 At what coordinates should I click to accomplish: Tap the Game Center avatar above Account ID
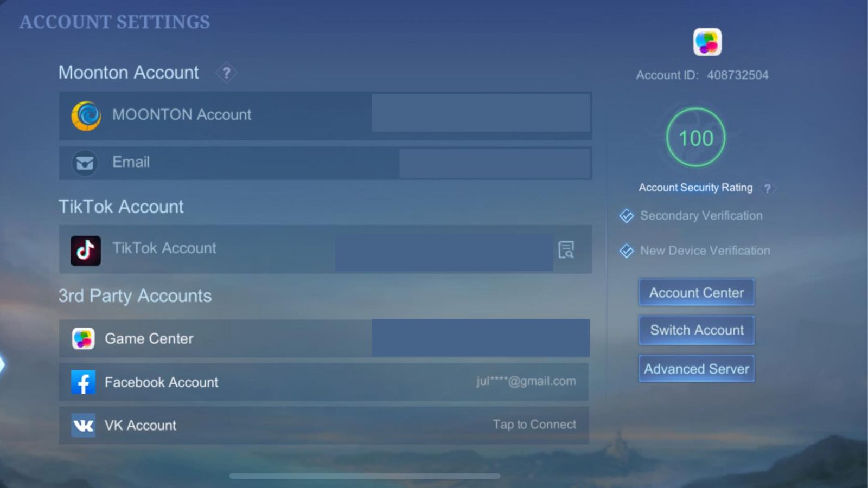(707, 42)
